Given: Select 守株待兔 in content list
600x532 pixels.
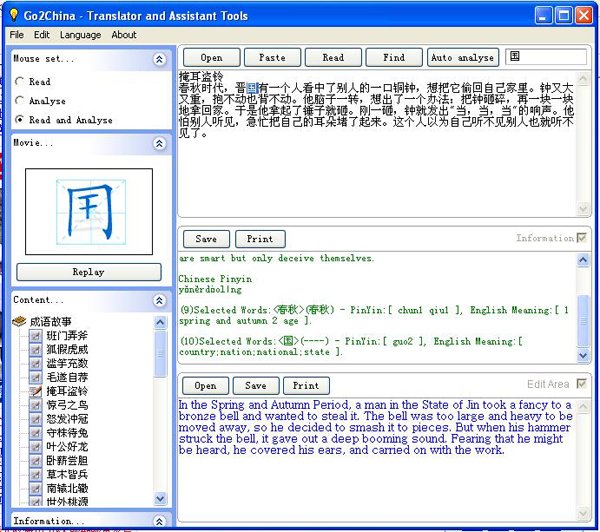Looking at the screenshot, I should coord(67,433).
